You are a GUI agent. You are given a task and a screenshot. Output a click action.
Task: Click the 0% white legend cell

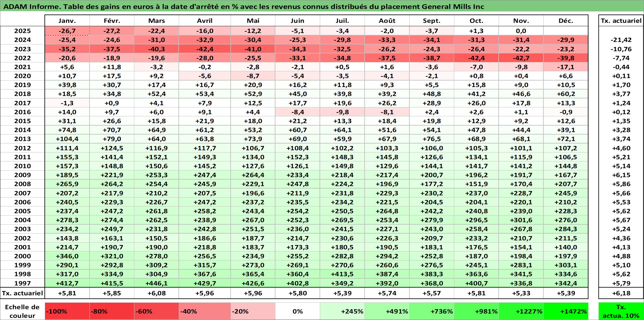[298, 311]
